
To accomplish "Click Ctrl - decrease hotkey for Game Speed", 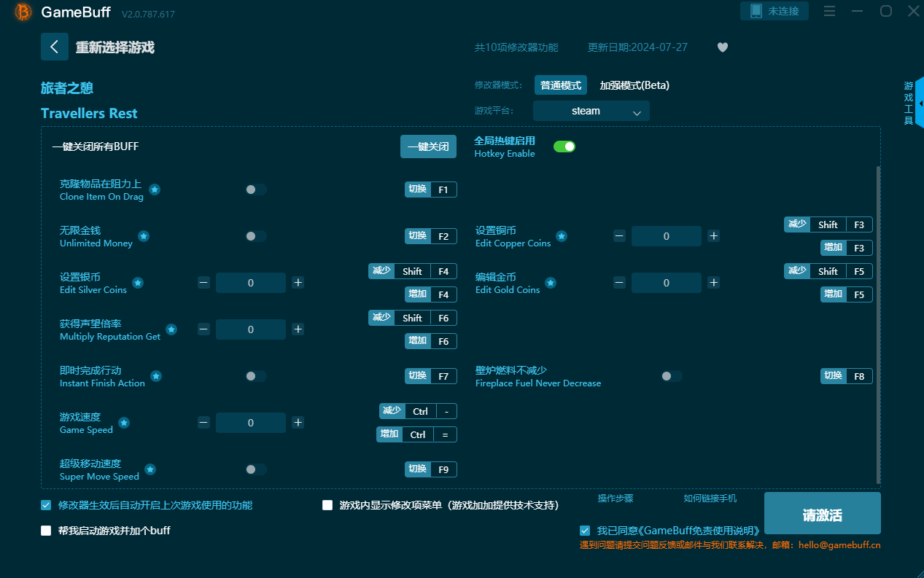I will click(x=418, y=411).
